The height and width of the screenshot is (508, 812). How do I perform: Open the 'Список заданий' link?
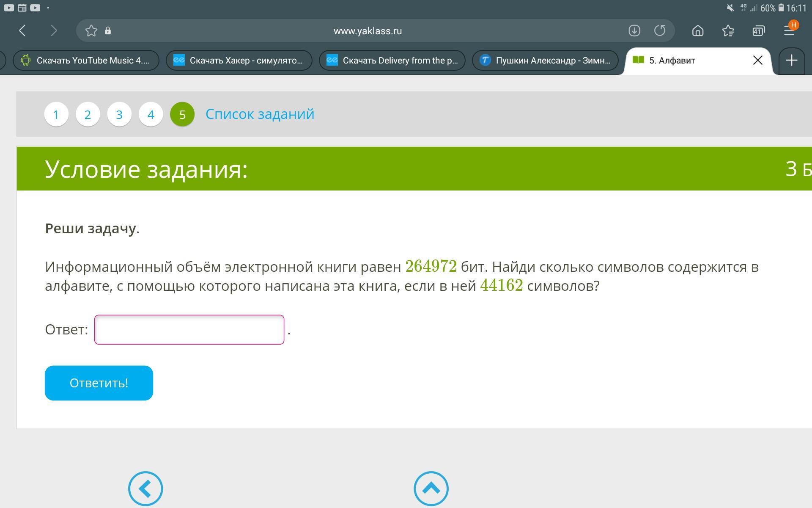click(x=260, y=114)
